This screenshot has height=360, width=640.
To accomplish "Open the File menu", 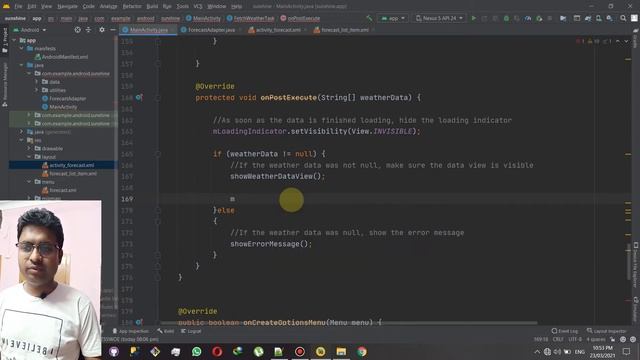I will 18,6.
